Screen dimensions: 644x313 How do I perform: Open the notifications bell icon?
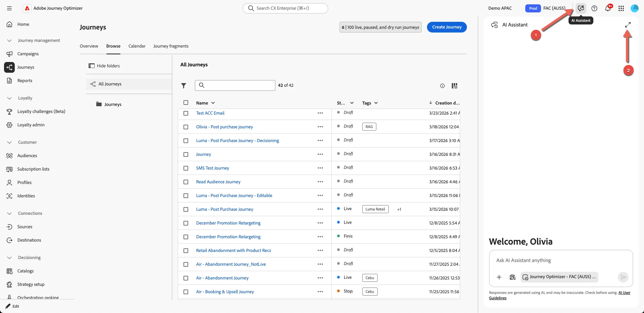click(x=608, y=8)
